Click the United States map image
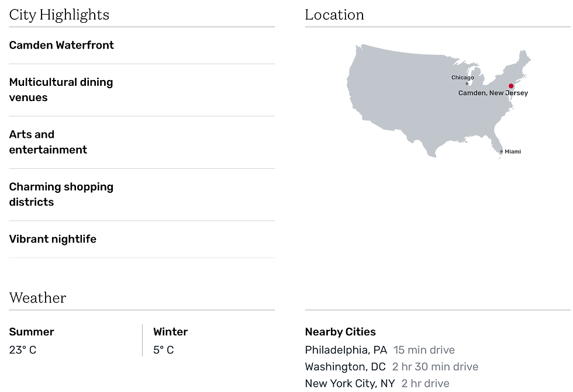The image size is (573, 392). [x=439, y=101]
